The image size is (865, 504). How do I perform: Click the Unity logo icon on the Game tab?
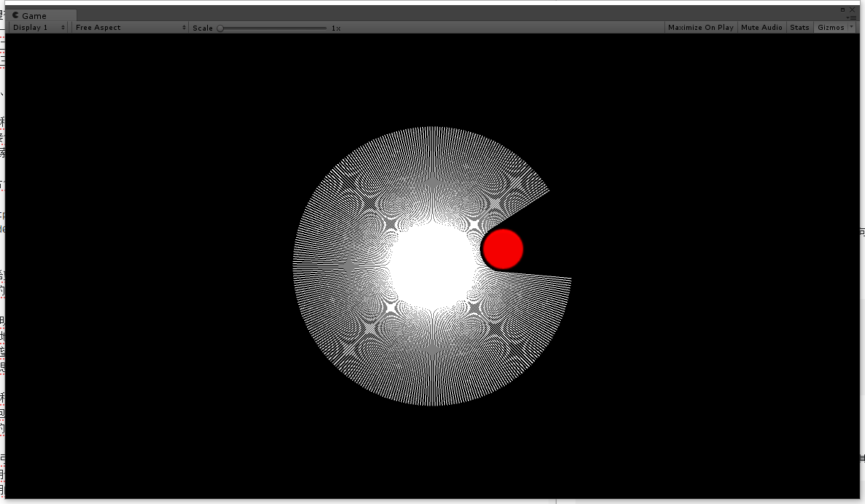tap(15, 15)
